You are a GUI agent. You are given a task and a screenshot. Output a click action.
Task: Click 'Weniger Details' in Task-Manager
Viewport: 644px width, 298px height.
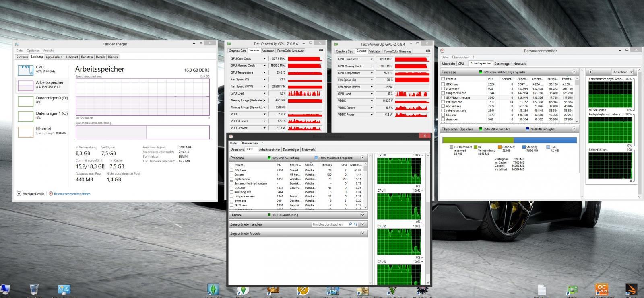34,194
